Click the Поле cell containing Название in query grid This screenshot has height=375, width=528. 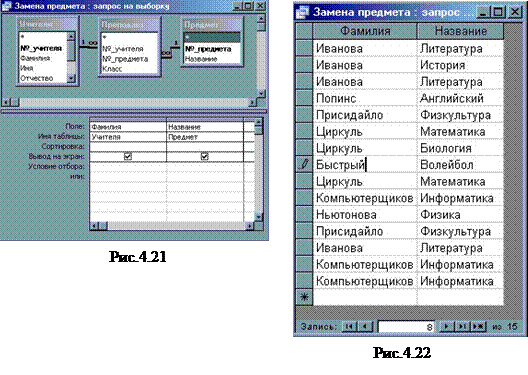[205, 127]
